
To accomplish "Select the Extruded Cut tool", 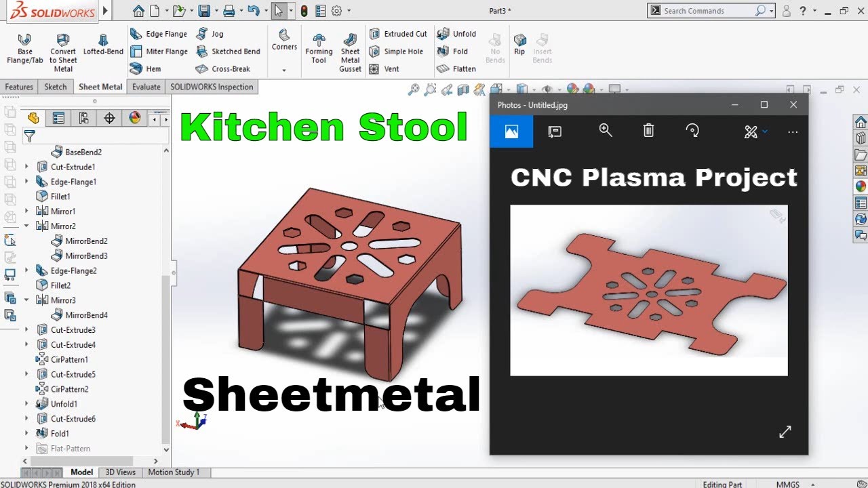I will (398, 34).
